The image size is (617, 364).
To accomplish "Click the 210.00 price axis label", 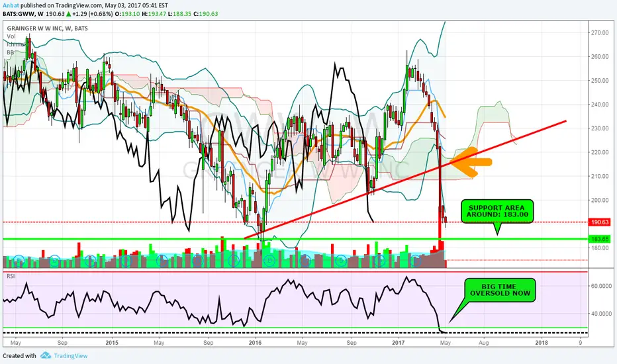I will pos(600,176).
